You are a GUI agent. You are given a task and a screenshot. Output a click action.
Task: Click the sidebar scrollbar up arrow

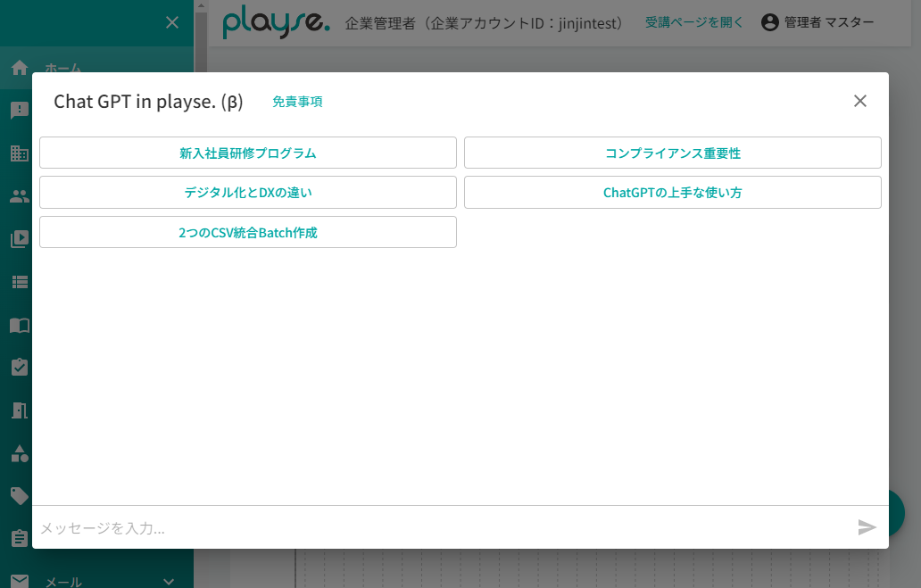click(x=201, y=5)
